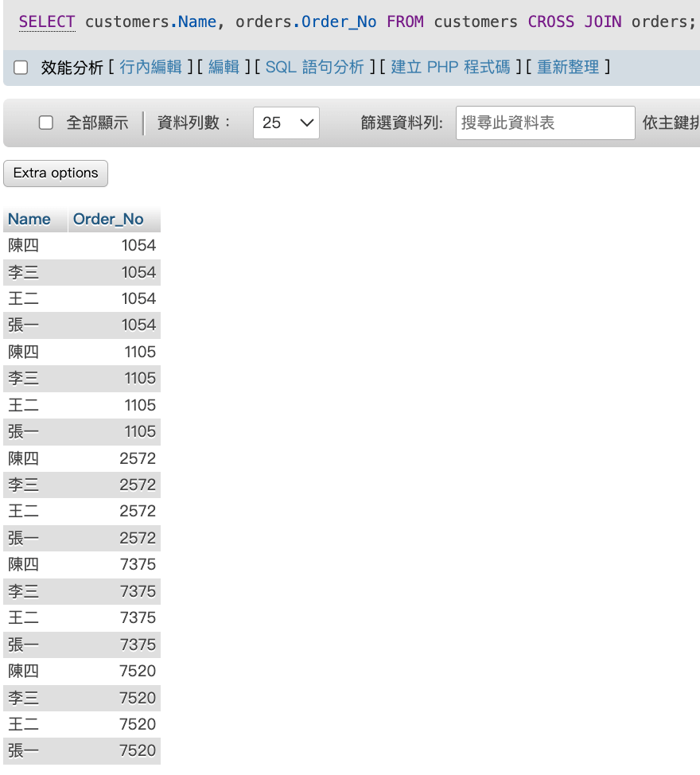Image resolution: width=700 pixels, height=775 pixels.
Task: Select the first 2572 order cell
Action: coord(138,458)
